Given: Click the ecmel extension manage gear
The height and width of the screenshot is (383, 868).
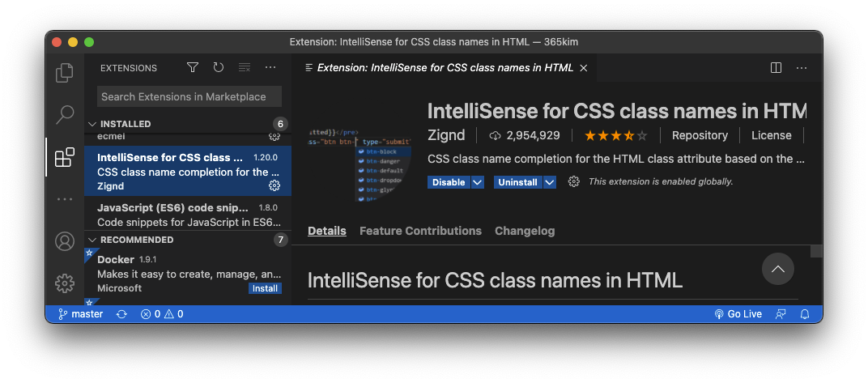Looking at the screenshot, I should [x=274, y=136].
